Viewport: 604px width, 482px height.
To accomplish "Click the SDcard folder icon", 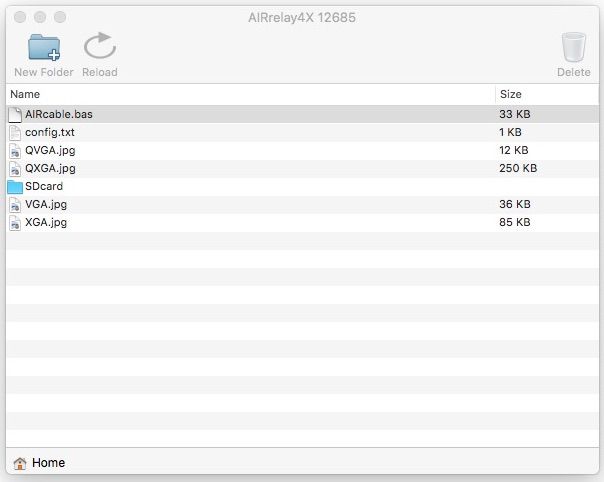I will coord(15,187).
